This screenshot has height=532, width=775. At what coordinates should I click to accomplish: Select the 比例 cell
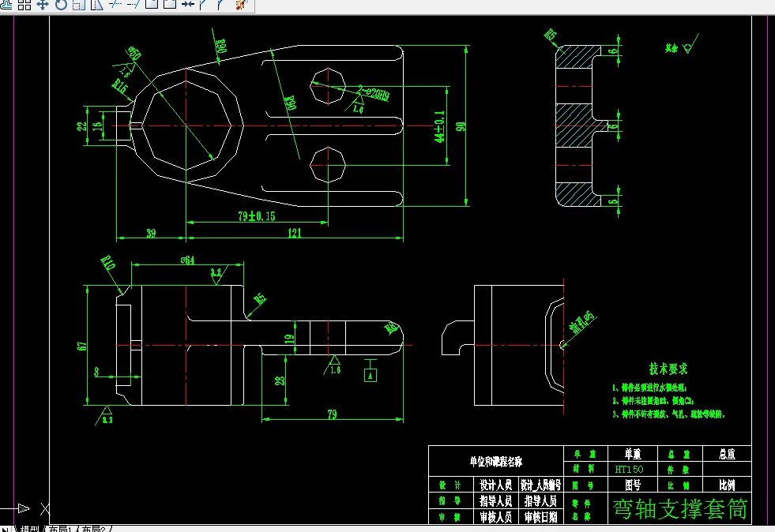coord(727,485)
